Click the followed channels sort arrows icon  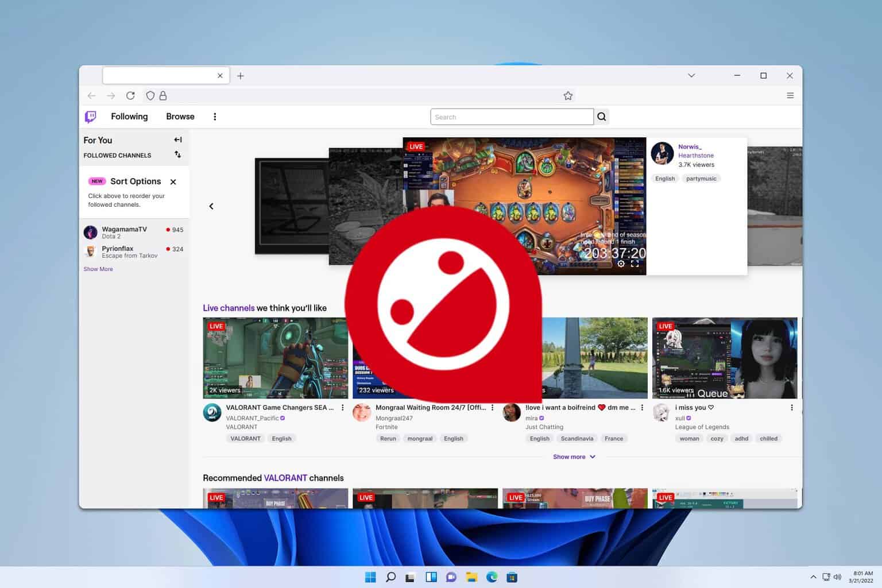[178, 154]
